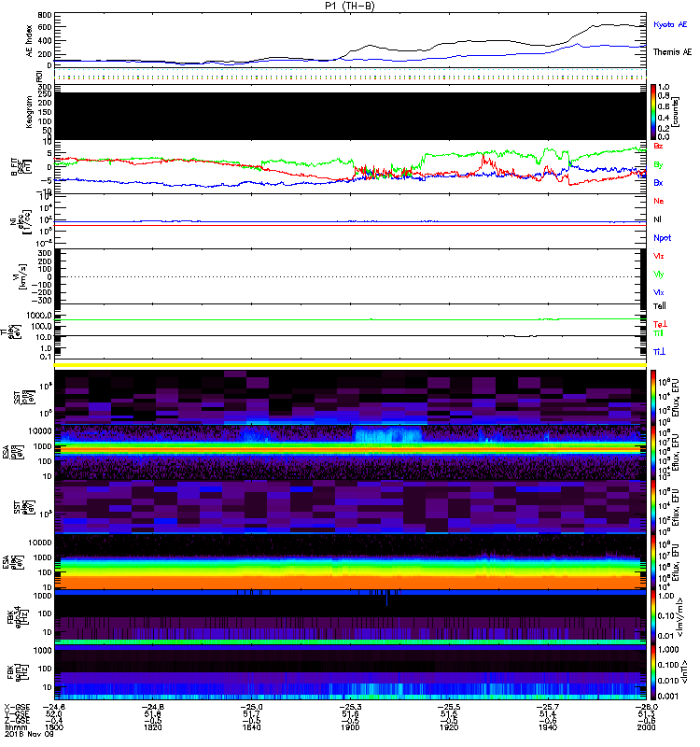Select the red 'Ne' legend label
This screenshot has height=747, width=700.
pos(659,201)
